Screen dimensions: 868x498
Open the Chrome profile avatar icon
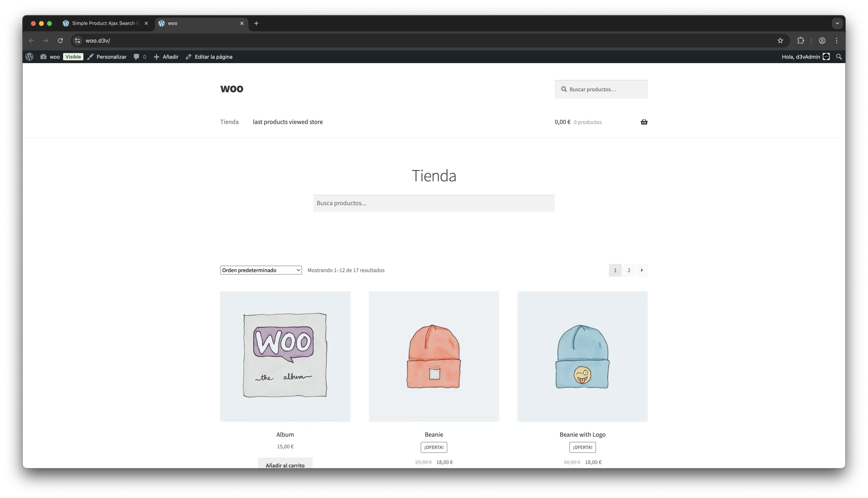click(x=822, y=41)
